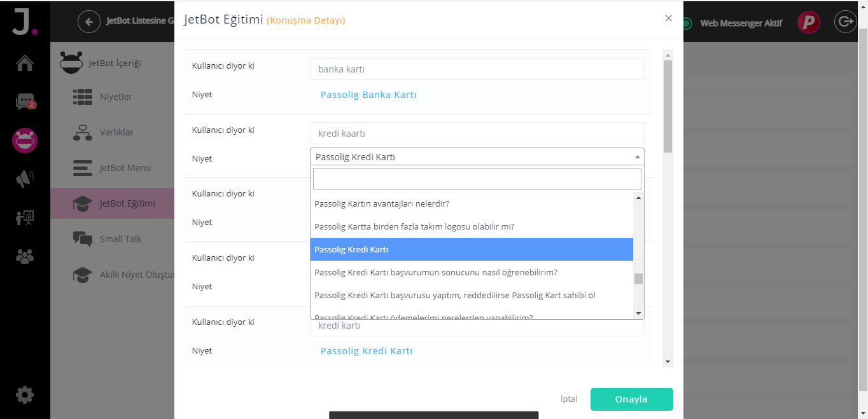Click the logout arrow icon
The width and height of the screenshot is (868, 419).
[x=845, y=22]
